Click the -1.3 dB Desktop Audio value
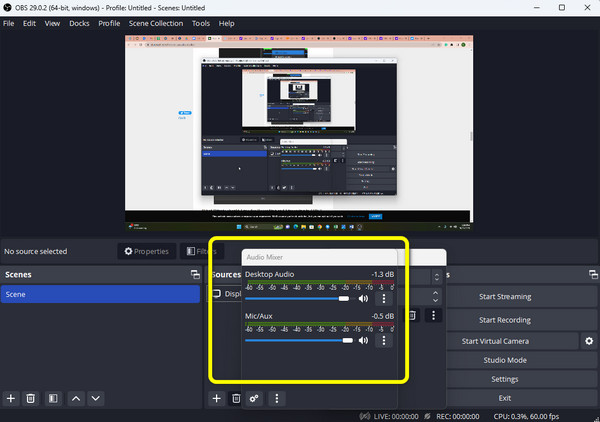The image size is (600, 422). pos(382,274)
